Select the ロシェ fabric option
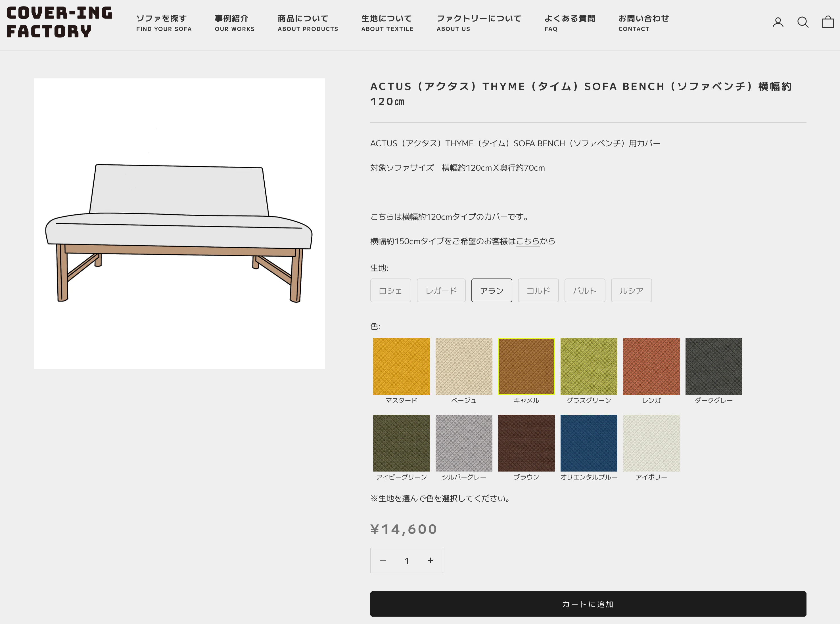Screen dimensions: 840x624 point(390,290)
